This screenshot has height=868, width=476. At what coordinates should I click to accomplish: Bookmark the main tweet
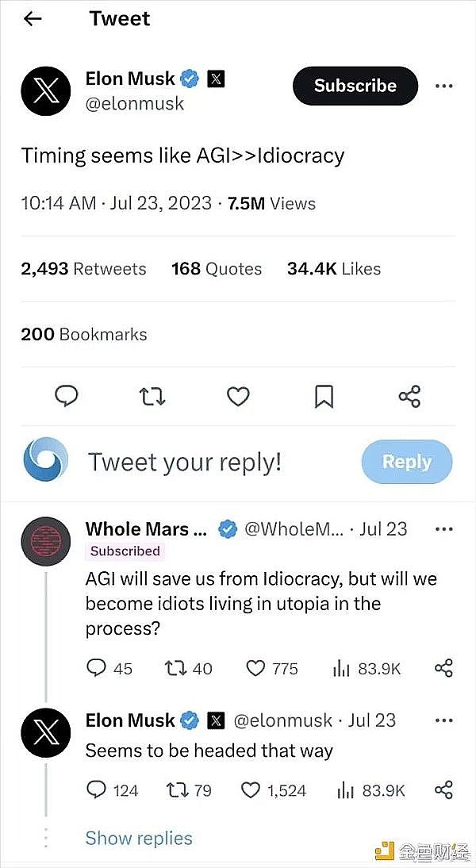[x=324, y=396]
